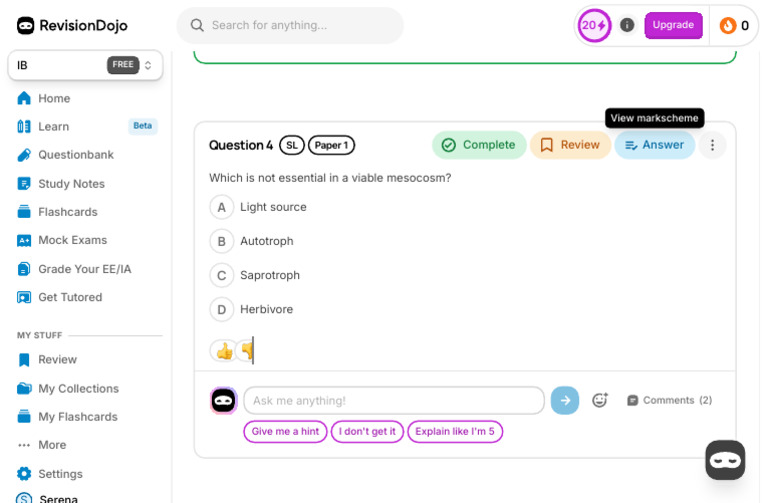Open the floating chatbot mascot button

coord(725,460)
